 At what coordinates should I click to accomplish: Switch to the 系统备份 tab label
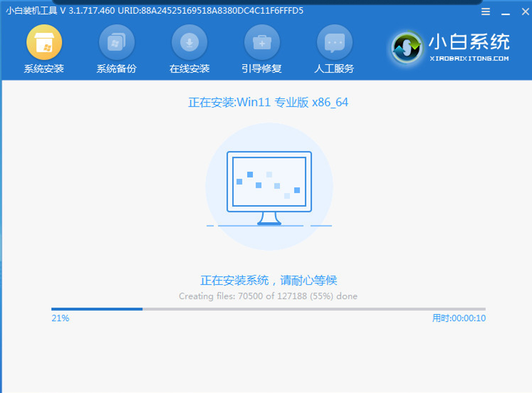(116, 69)
